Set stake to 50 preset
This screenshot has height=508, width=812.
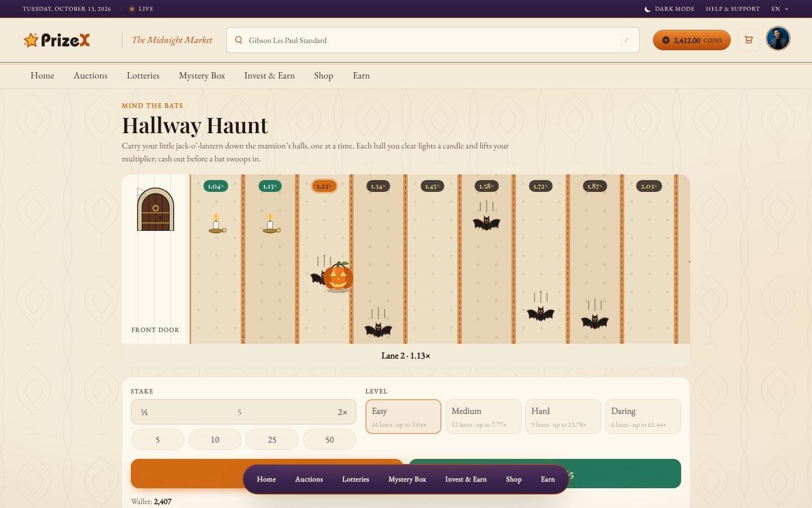(329, 440)
